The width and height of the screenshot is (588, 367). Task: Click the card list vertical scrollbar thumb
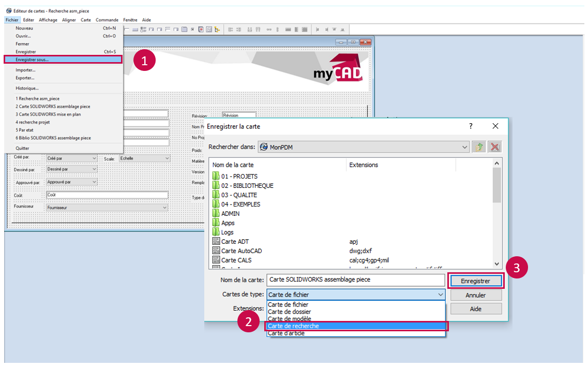(496, 185)
